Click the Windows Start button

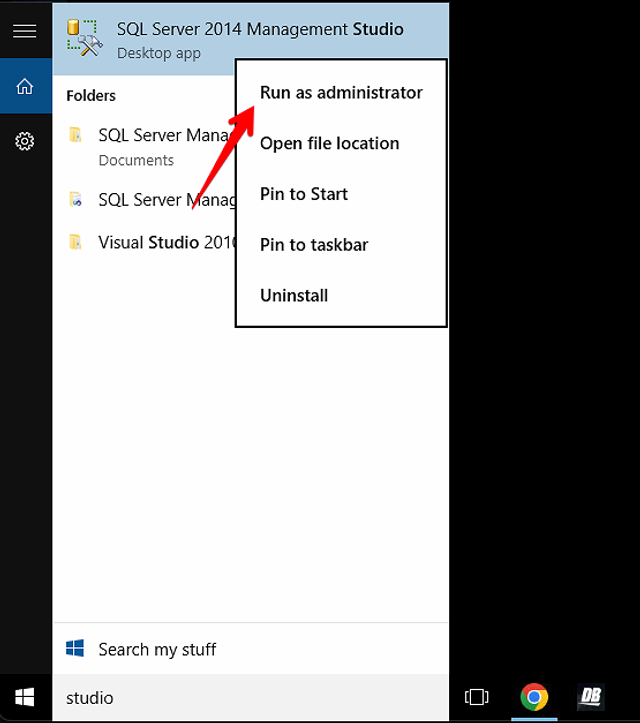click(25, 697)
